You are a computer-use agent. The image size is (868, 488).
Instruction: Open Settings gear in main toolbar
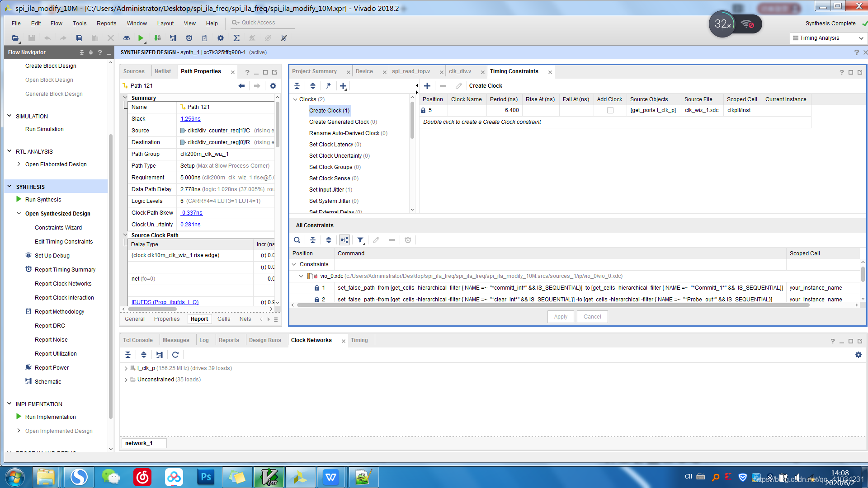(x=221, y=38)
